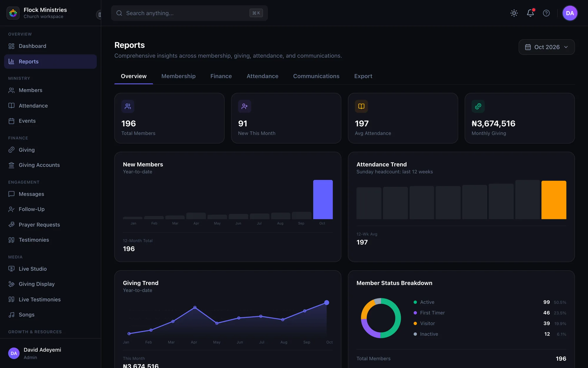The image size is (588, 368).
Task: Focus the Search anything field
Action: (x=189, y=13)
